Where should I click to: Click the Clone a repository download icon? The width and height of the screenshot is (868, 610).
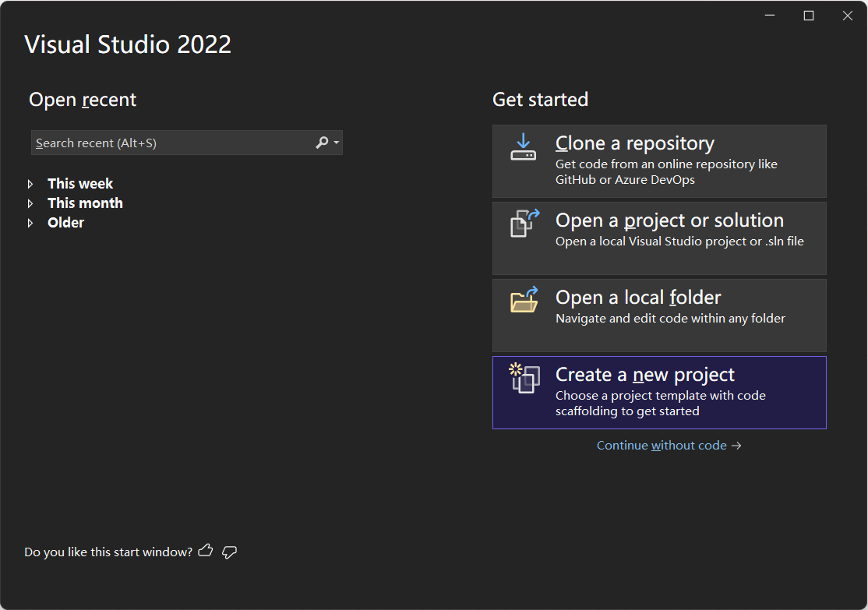(x=523, y=146)
